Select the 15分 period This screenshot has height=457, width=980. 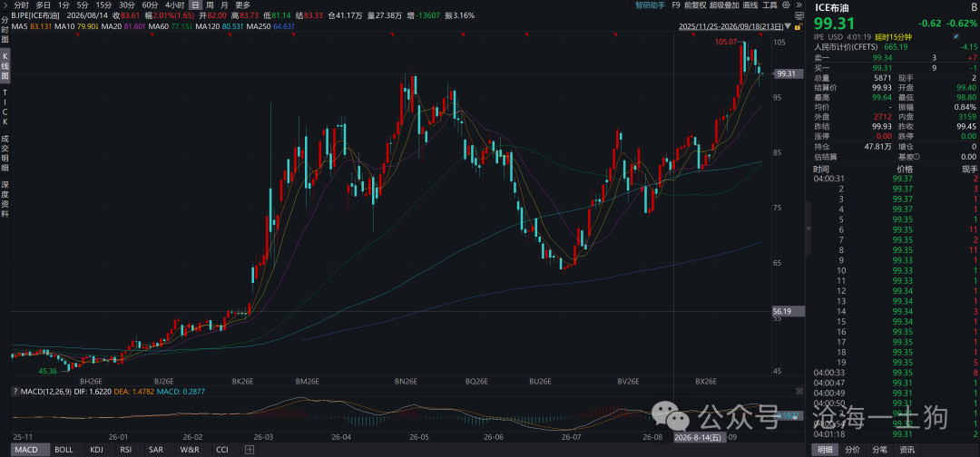[103, 5]
